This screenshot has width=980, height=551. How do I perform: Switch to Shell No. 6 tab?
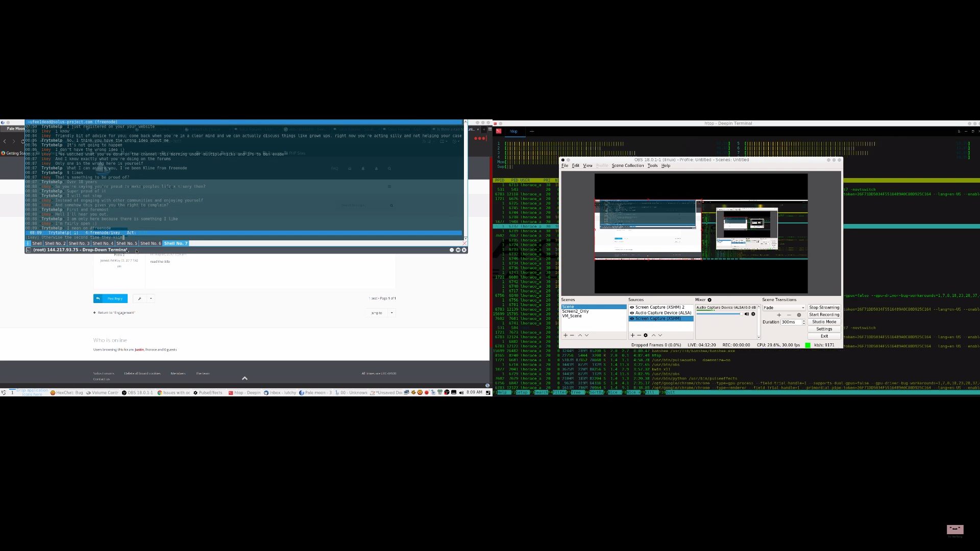click(x=151, y=243)
